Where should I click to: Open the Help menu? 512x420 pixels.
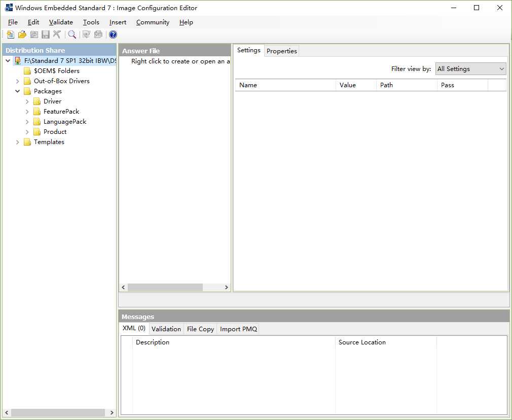click(186, 22)
